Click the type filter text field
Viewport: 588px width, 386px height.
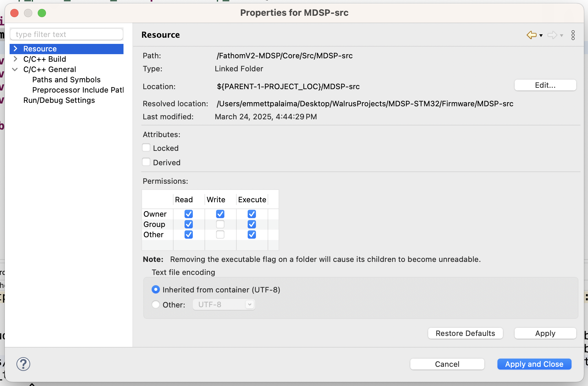tap(67, 34)
